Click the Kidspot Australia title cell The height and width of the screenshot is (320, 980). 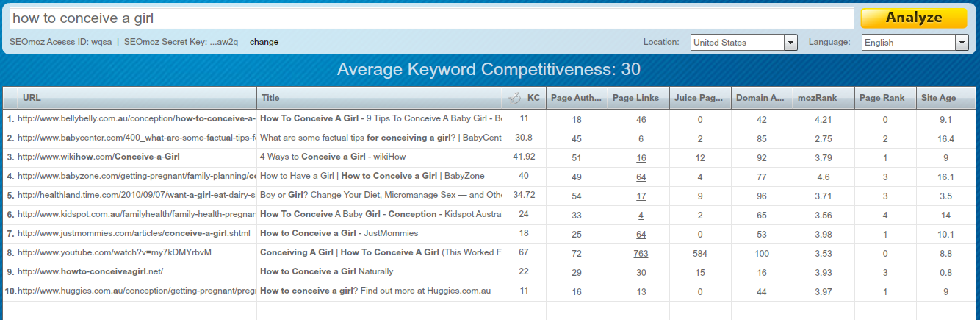(379, 214)
